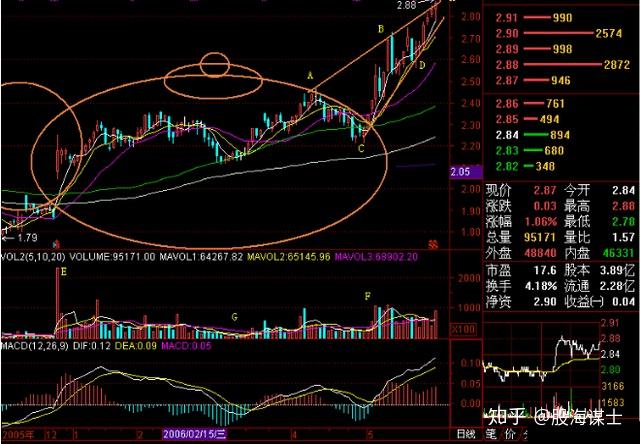Click the 最低 low value 2.78
Screen dimensions: 640x444
tap(623, 222)
